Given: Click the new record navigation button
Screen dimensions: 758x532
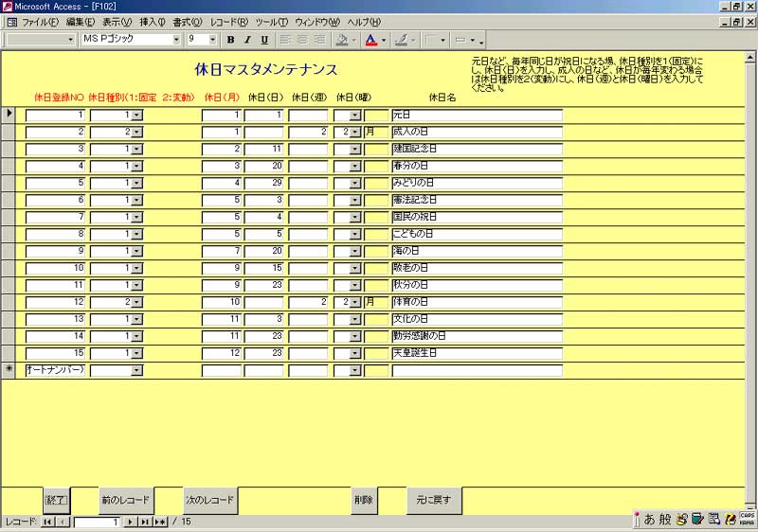Looking at the screenshot, I should click(160, 522).
